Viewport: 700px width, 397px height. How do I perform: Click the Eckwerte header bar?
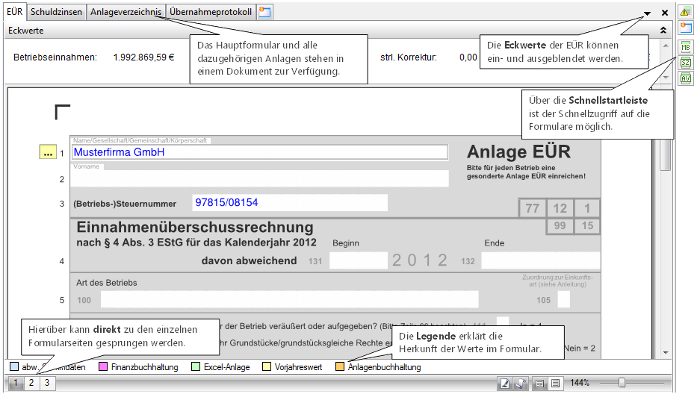337,30
